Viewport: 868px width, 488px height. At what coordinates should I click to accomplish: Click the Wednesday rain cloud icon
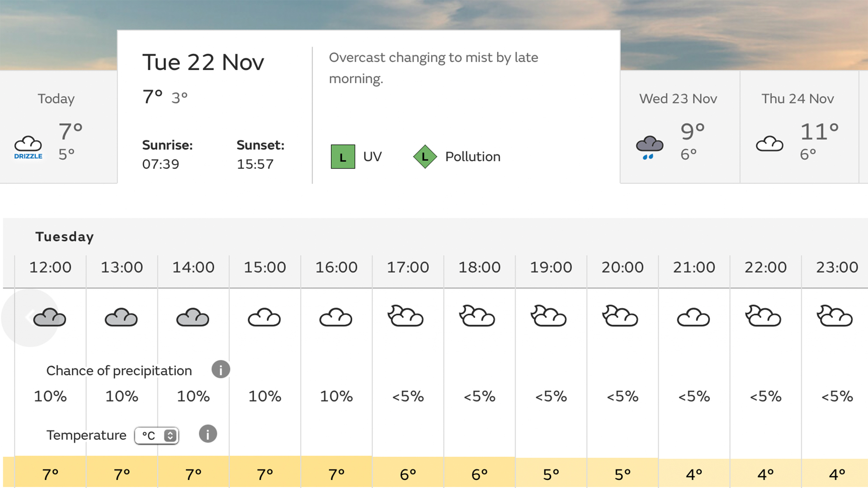pyautogui.click(x=650, y=147)
